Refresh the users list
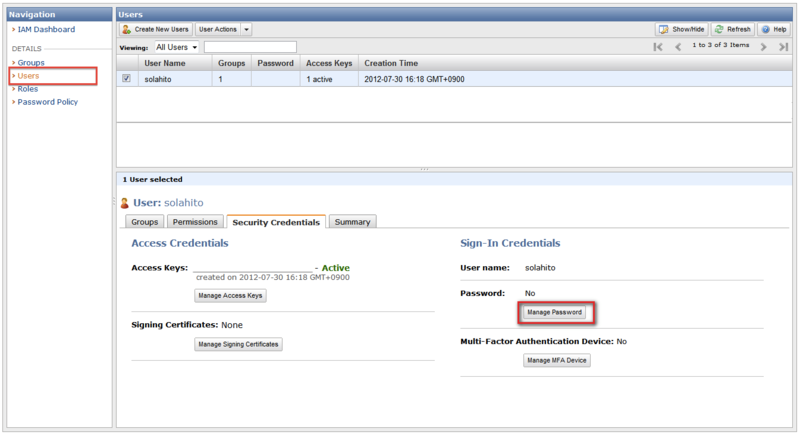 coord(733,30)
